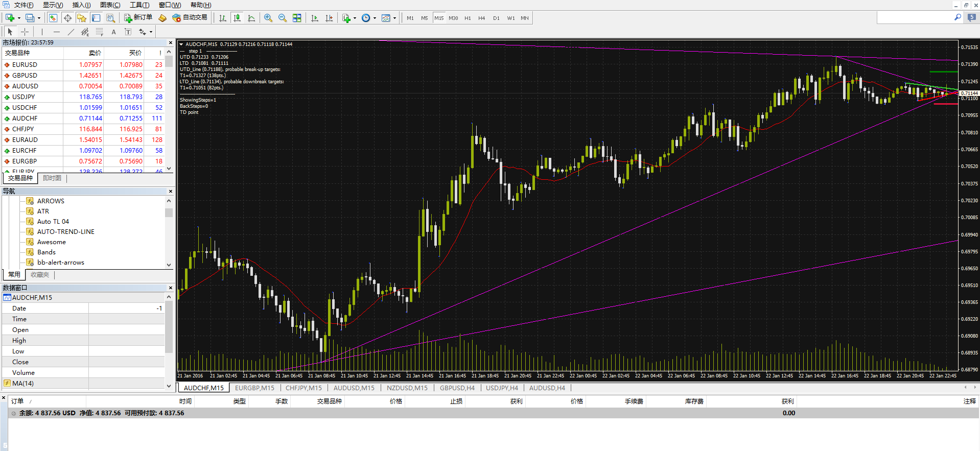The width and height of the screenshot is (980, 451).
Task: Expand the periodicity dropdown arrow
Action: coord(375,18)
